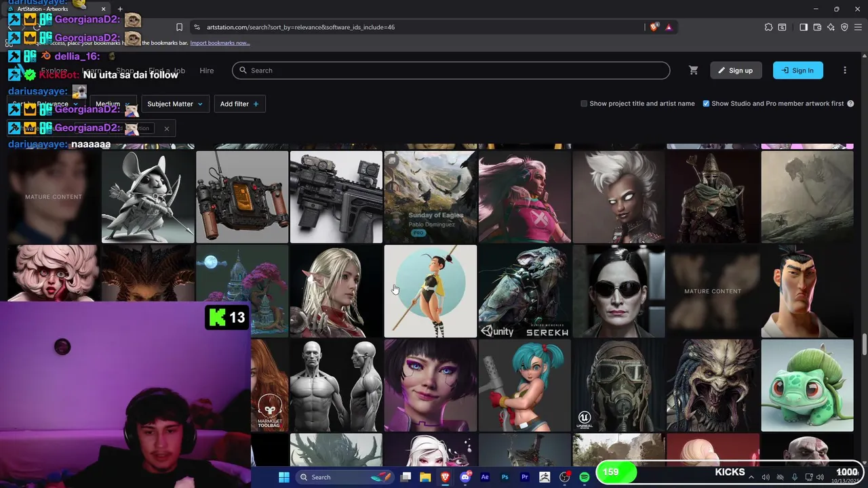Open Brave browser taskbar icon
The height and width of the screenshot is (488, 868).
pyautogui.click(x=445, y=477)
